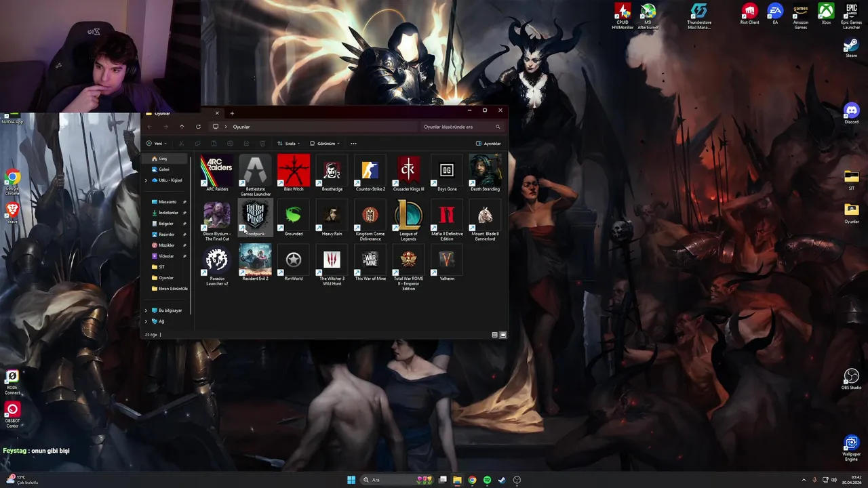Focus the Oyunlar klasöründe ara search box
This screenshot has height=488, width=868.
[x=462, y=127]
